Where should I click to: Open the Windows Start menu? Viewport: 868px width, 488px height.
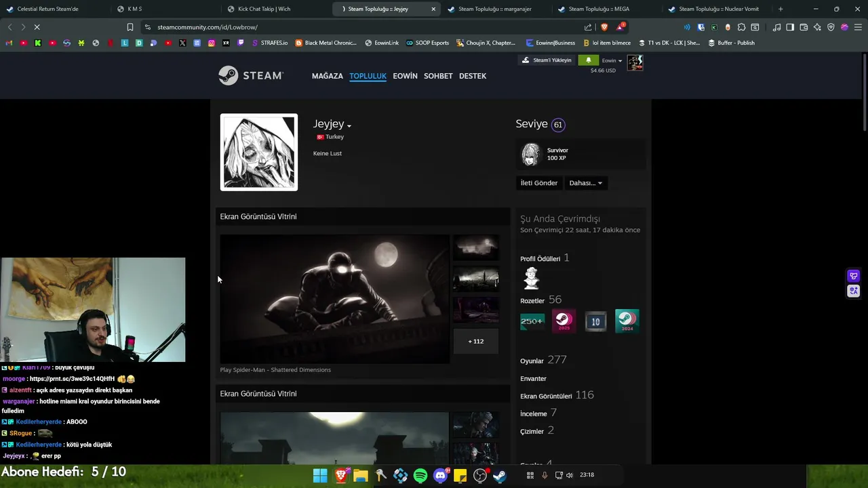point(320,475)
